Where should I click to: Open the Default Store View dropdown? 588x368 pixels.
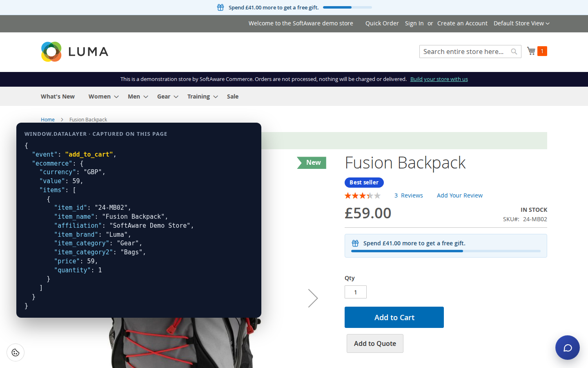[x=521, y=23]
